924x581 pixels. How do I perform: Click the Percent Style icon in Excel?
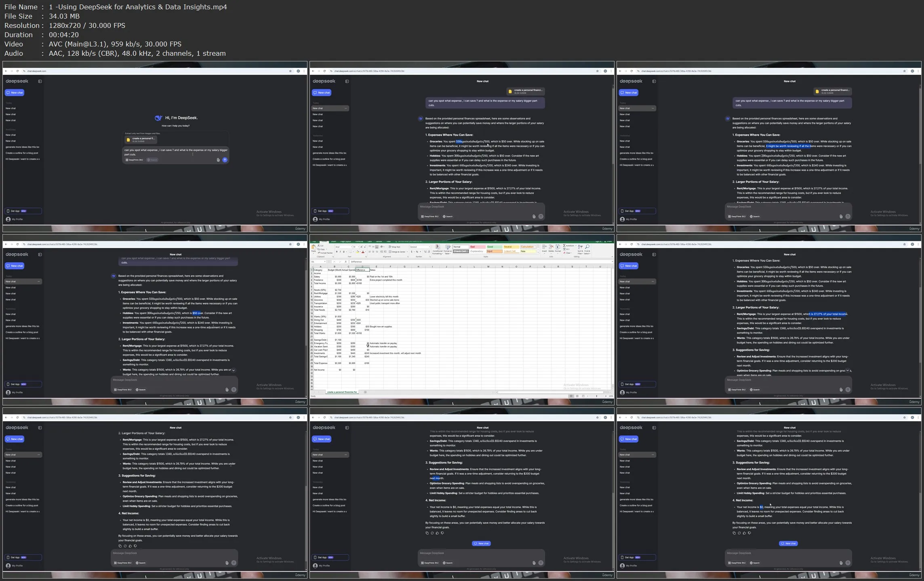[x=417, y=252]
